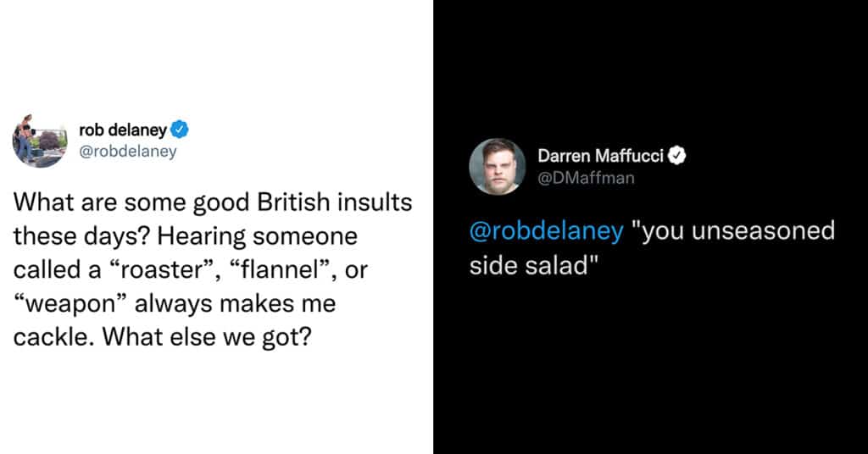This screenshot has width=868, height=454.
Task: Click the @robdelaney handle under rob delaney's name
Action: [x=127, y=150]
